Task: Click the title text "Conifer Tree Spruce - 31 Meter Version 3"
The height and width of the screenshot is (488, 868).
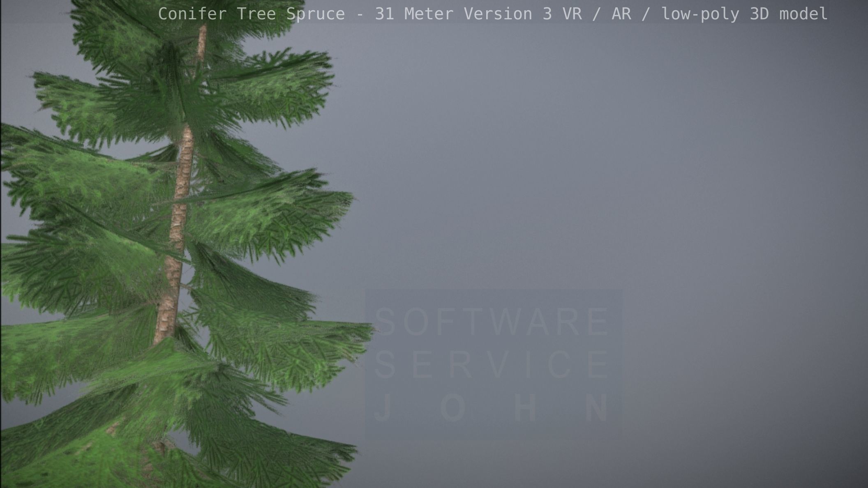Action: pyautogui.click(x=355, y=14)
